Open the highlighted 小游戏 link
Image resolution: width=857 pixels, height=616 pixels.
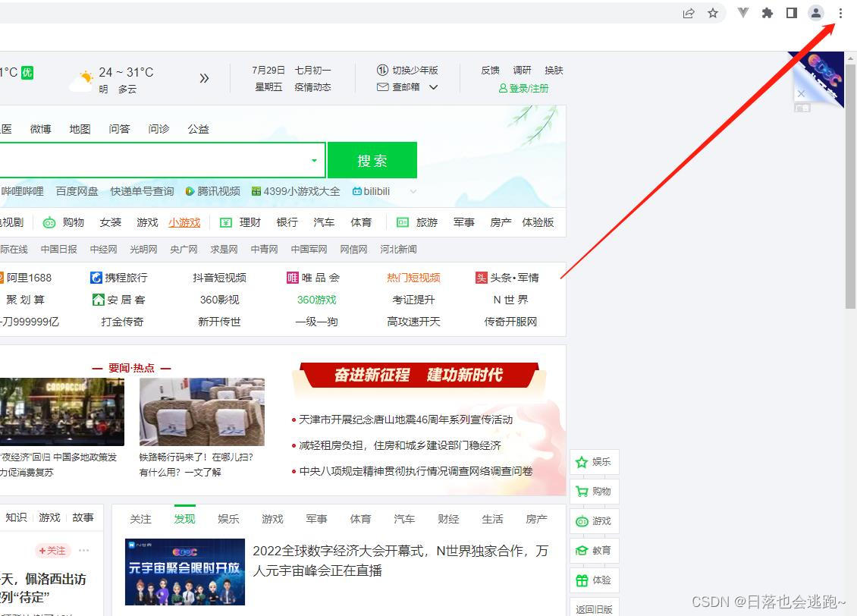(x=184, y=222)
